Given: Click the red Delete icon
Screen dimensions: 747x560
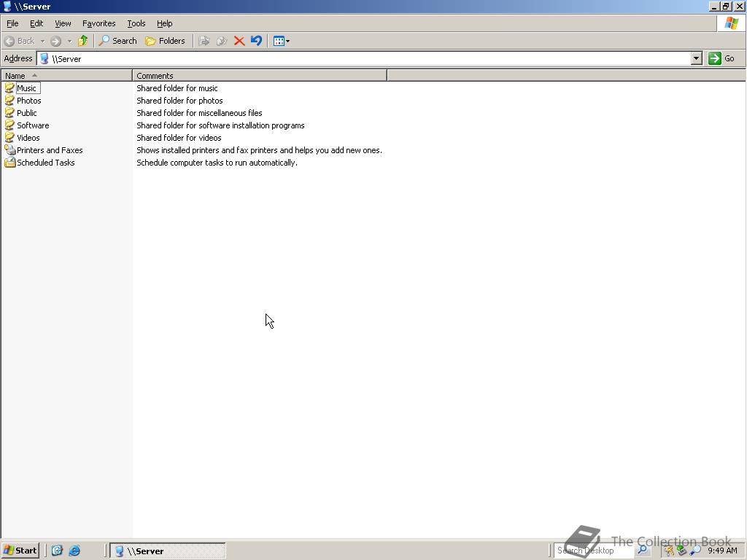Looking at the screenshot, I should [239, 41].
